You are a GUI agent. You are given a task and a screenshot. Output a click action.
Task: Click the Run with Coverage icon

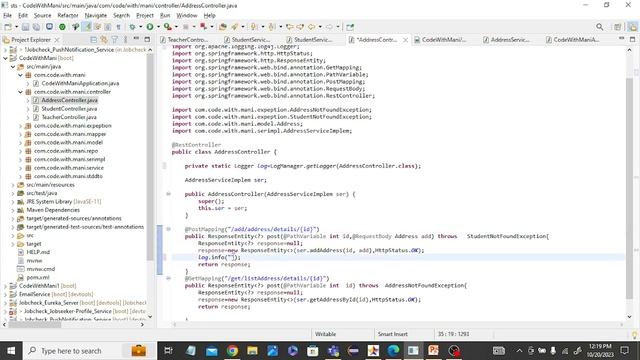[x=167, y=27]
